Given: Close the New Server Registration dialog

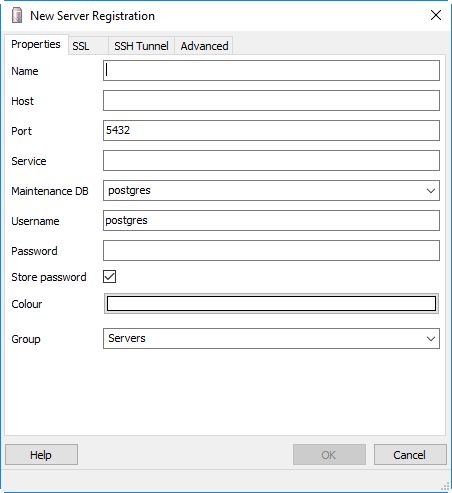Looking at the screenshot, I should tap(436, 15).
